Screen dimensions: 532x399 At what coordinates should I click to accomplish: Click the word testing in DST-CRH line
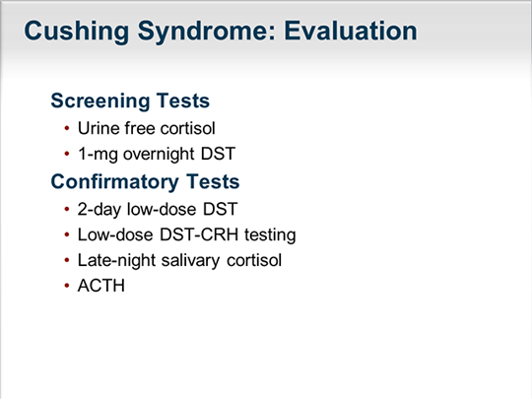point(270,234)
